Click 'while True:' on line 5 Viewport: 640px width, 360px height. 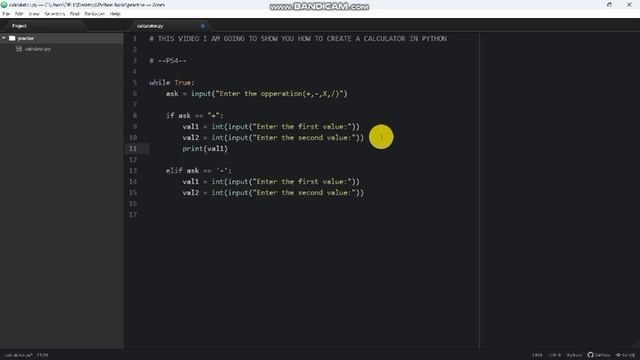tap(172, 83)
